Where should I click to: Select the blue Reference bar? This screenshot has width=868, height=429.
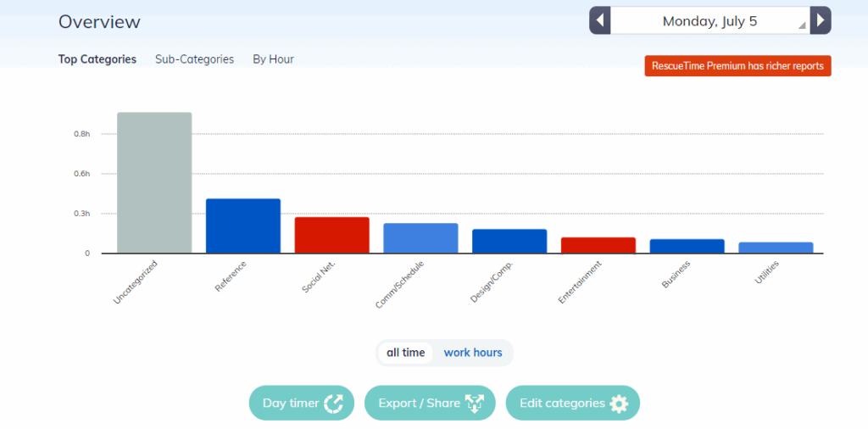pos(243,226)
